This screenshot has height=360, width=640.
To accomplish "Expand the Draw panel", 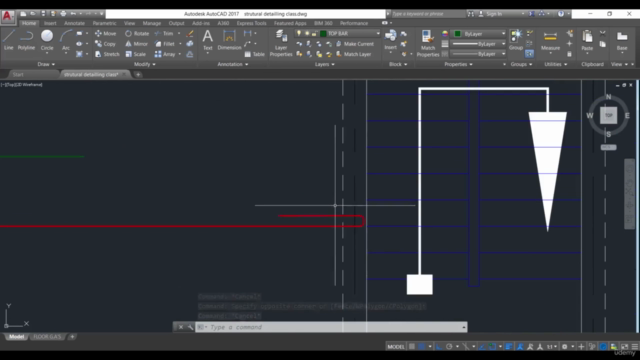I will click(x=46, y=64).
